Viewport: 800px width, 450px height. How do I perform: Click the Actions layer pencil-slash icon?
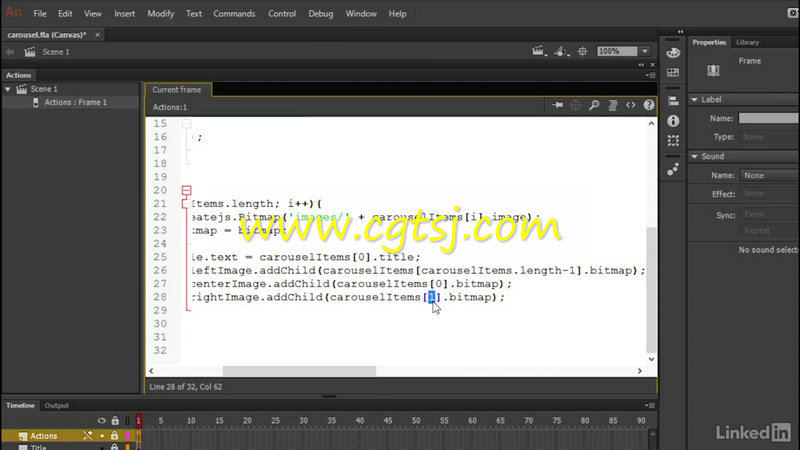(x=88, y=435)
